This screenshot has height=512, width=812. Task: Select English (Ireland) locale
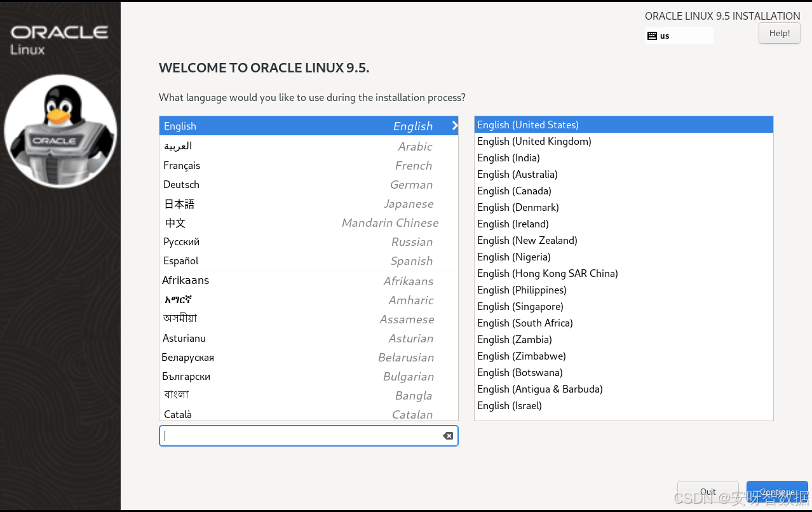point(624,224)
